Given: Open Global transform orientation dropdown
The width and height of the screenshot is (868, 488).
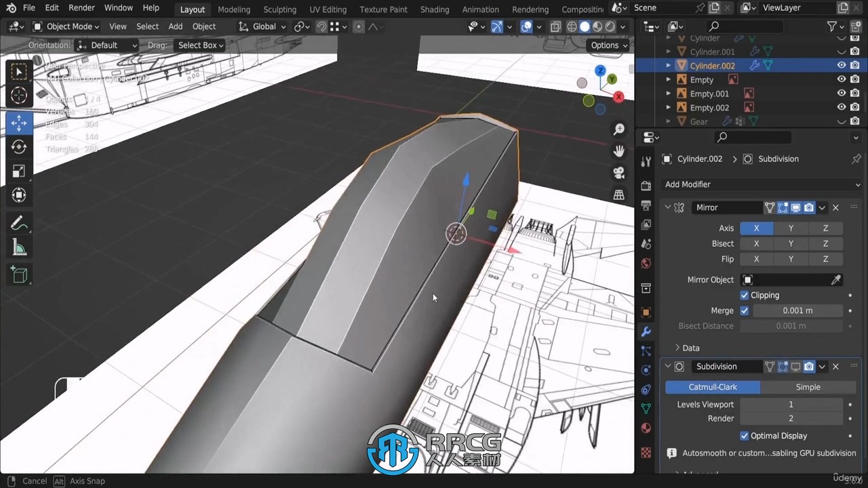Looking at the screenshot, I should click(x=263, y=26).
